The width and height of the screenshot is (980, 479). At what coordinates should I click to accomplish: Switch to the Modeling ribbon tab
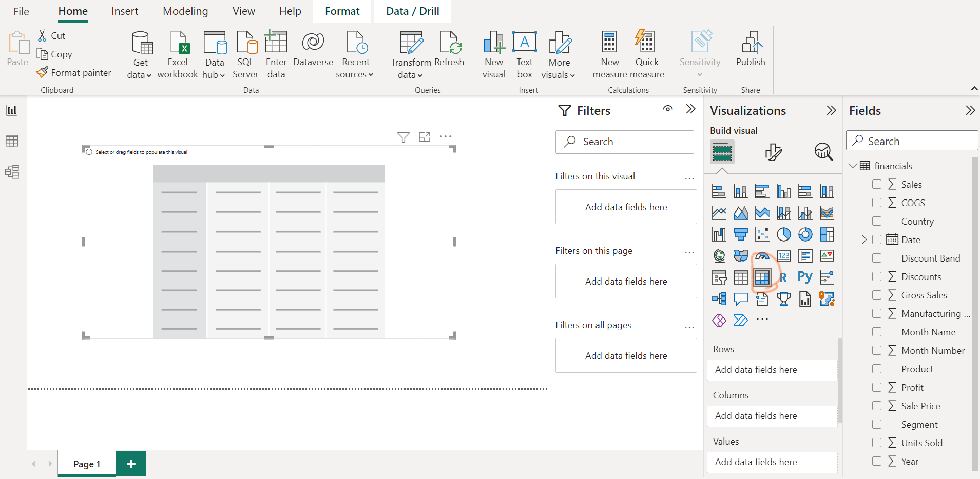click(185, 11)
